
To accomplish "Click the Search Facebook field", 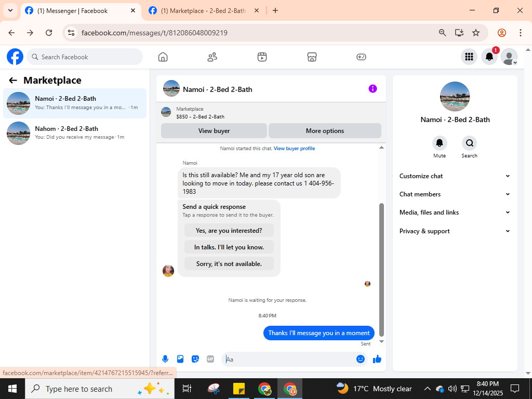I will [85, 57].
